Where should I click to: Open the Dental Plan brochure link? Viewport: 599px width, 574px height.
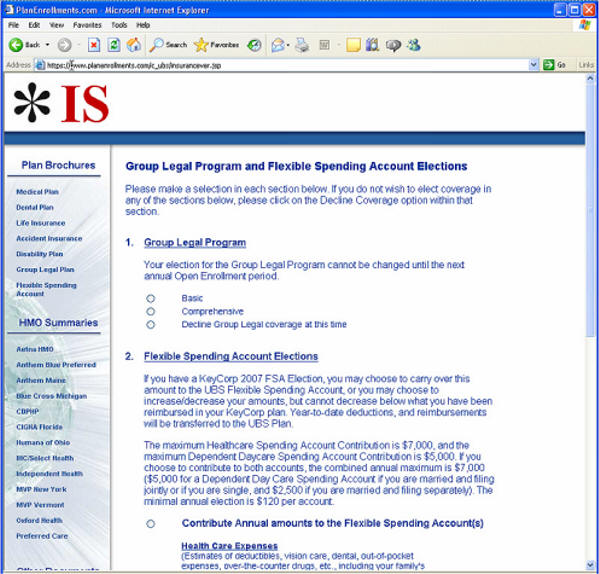point(35,207)
